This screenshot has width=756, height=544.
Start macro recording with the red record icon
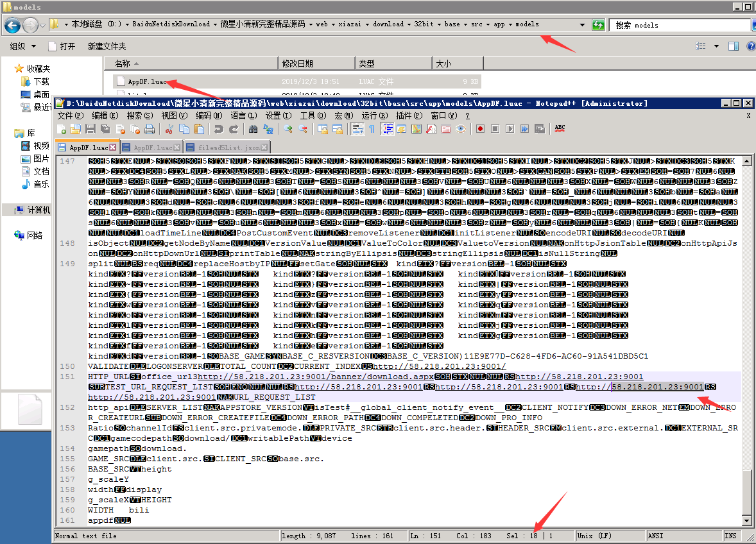tap(480, 129)
